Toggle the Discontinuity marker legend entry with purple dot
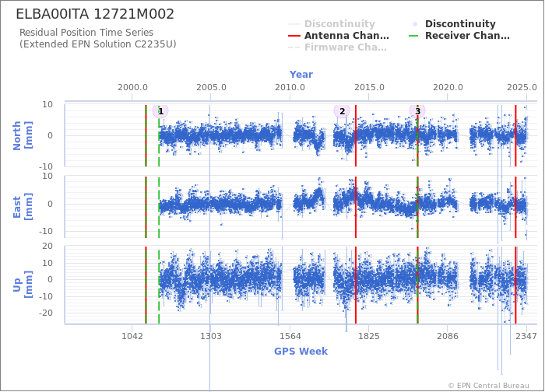The image size is (545, 392). coord(455,24)
